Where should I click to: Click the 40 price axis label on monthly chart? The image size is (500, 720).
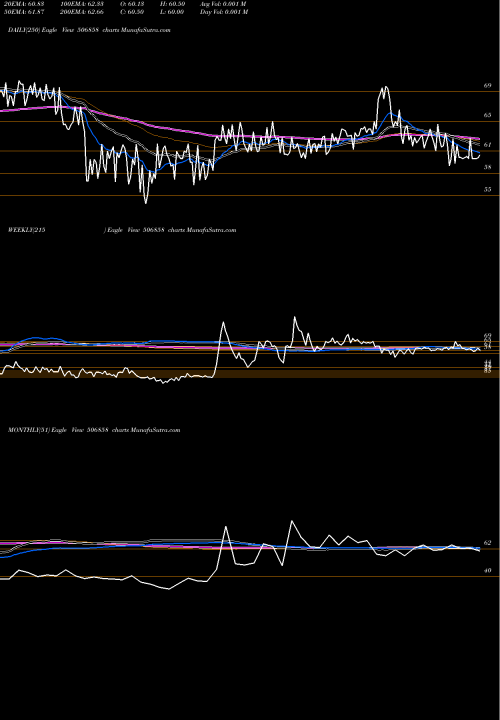pos(488,571)
